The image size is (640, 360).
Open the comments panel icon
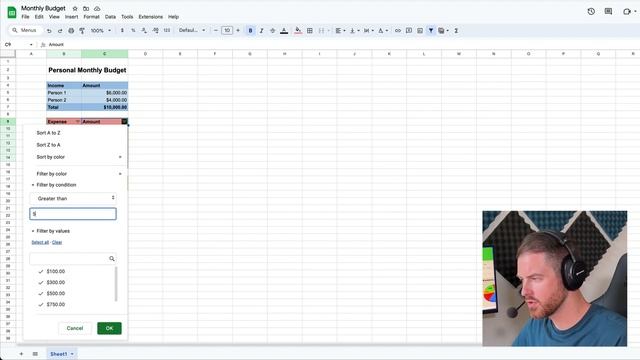coord(608,11)
